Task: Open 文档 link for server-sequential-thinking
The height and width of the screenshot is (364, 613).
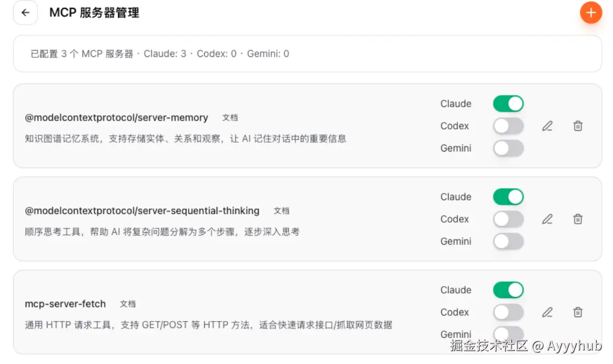Action: pos(281,211)
